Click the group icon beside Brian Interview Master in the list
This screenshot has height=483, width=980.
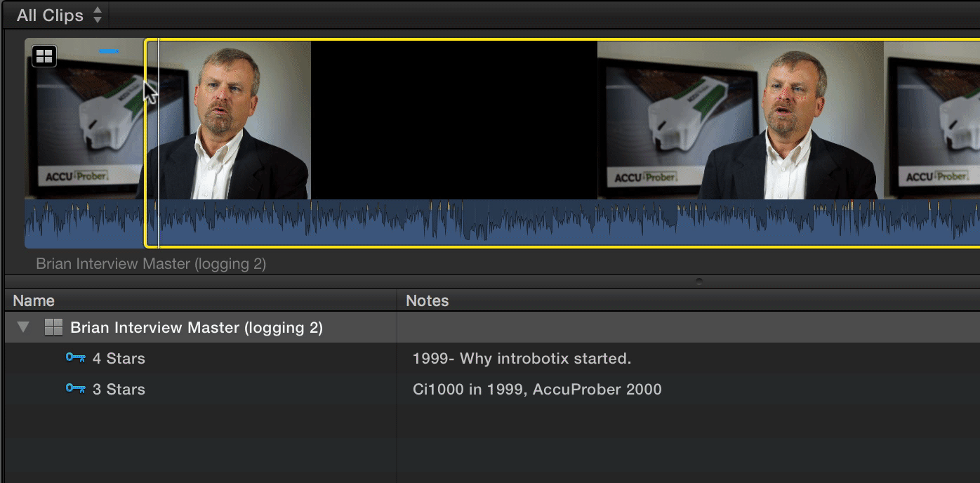[53, 327]
